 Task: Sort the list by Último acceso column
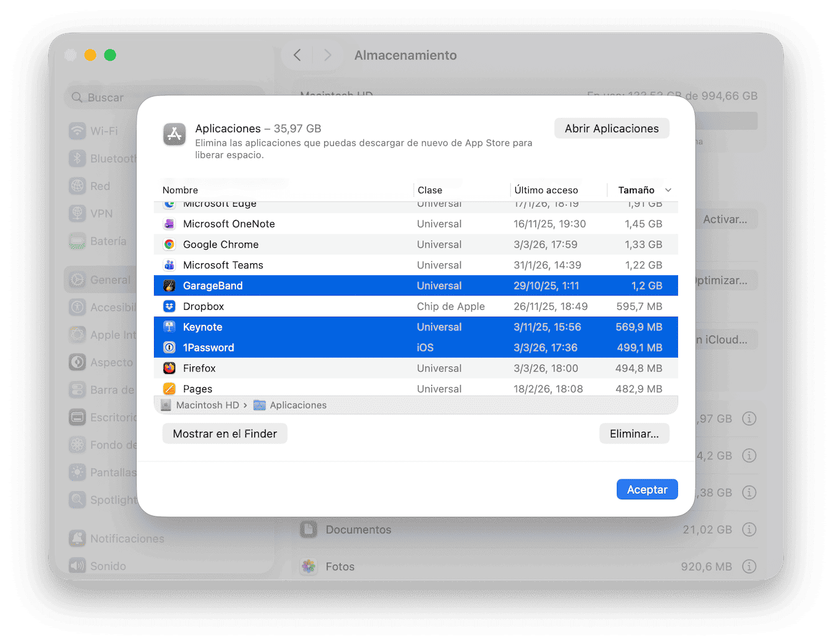click(x=546, y=190)
